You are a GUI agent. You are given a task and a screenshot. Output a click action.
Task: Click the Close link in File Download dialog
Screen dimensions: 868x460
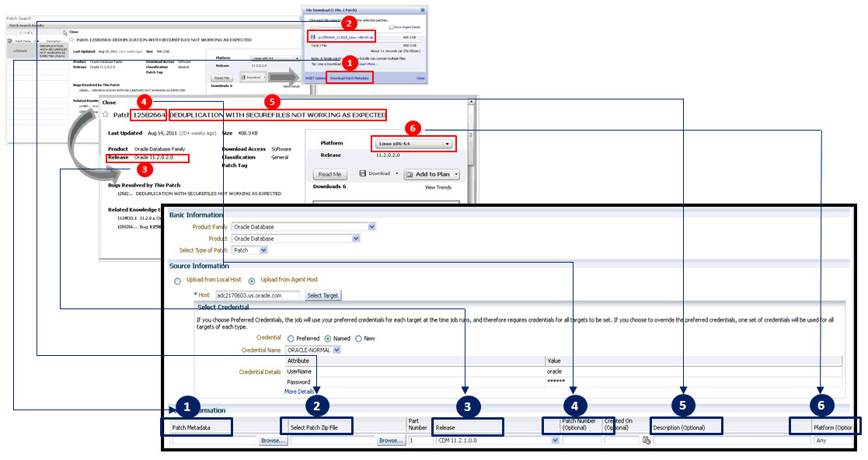coord(420,78)
